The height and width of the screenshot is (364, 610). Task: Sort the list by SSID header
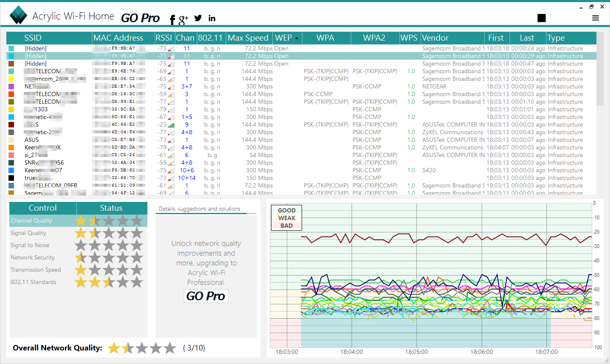[33, 38]
